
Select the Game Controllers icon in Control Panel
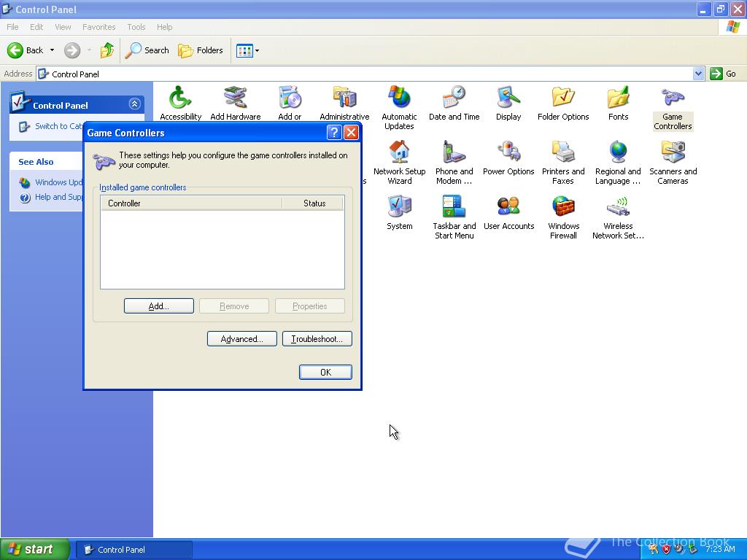pos(673,108)
